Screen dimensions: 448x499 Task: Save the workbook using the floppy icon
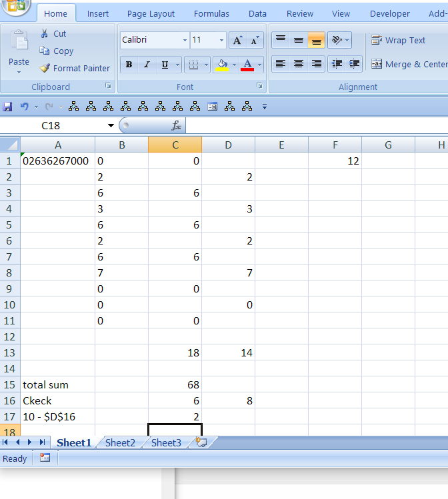pyautogui.click(x=7, y=107)
